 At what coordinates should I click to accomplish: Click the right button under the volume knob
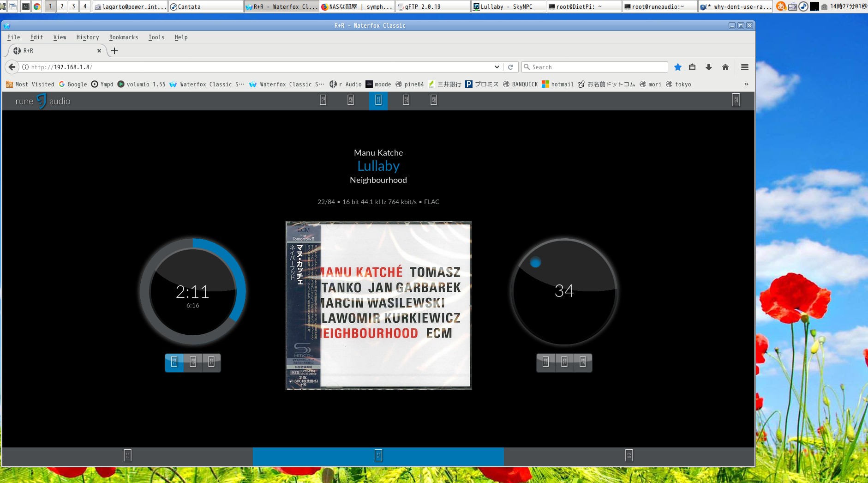583,362
